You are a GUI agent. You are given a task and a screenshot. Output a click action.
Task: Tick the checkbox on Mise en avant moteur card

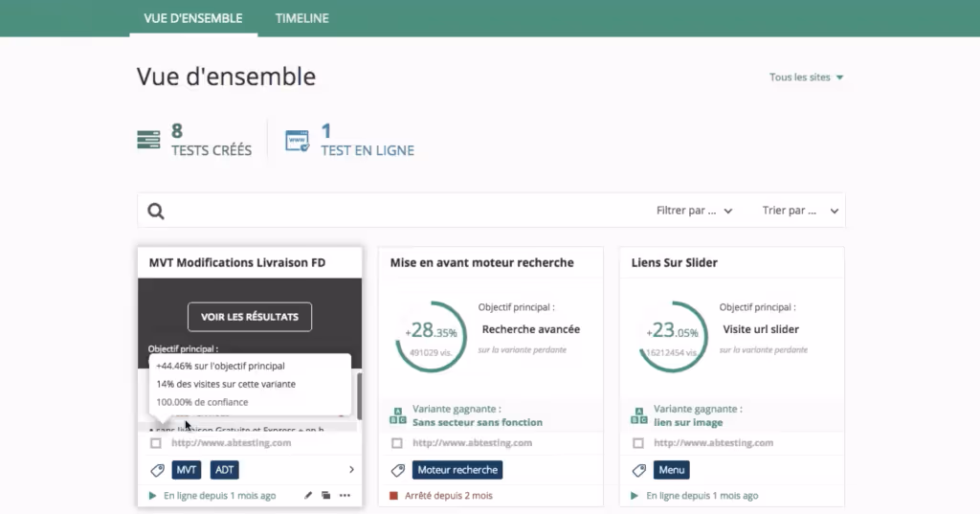pos(397,443)
